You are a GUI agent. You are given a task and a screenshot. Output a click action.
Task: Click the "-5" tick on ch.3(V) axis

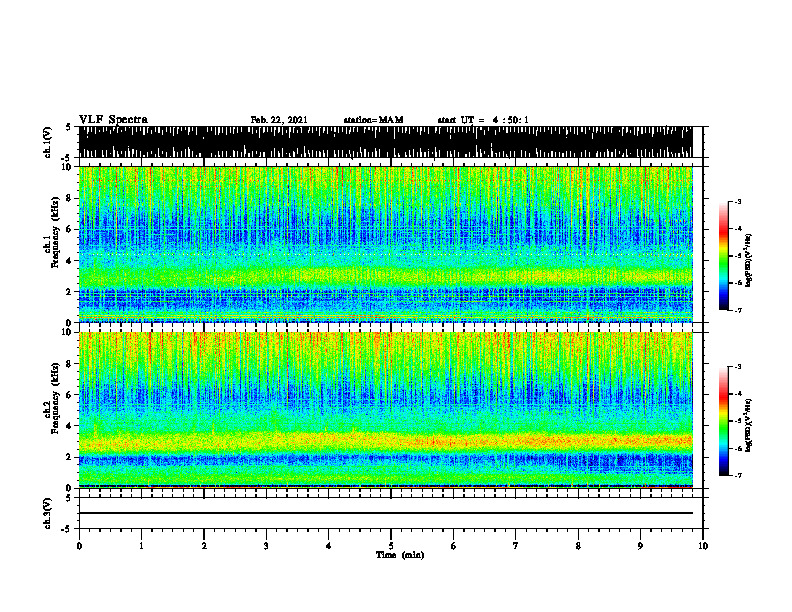pos(67,529)
